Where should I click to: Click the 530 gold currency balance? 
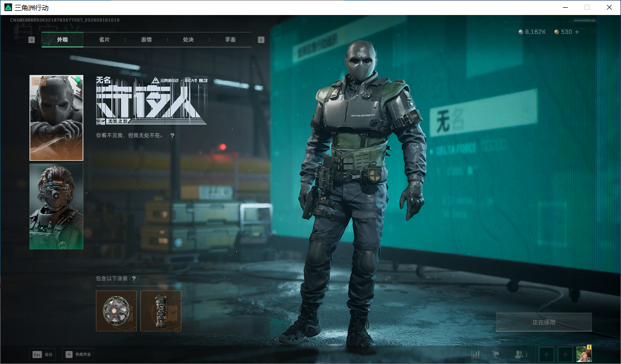coord(563,32)
